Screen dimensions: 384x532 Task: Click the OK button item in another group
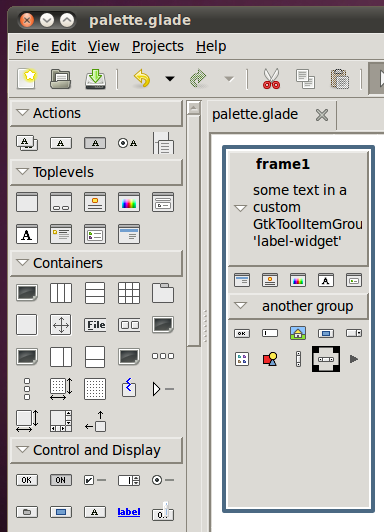[242, 333]
